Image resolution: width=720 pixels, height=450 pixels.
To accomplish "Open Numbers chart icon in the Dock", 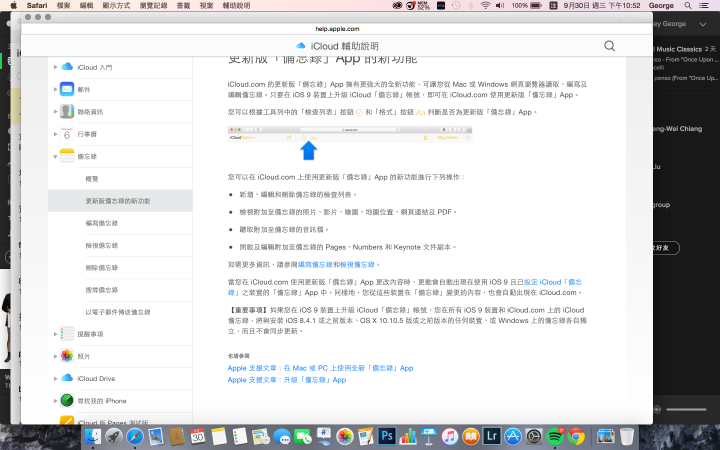I will (408, 436).
